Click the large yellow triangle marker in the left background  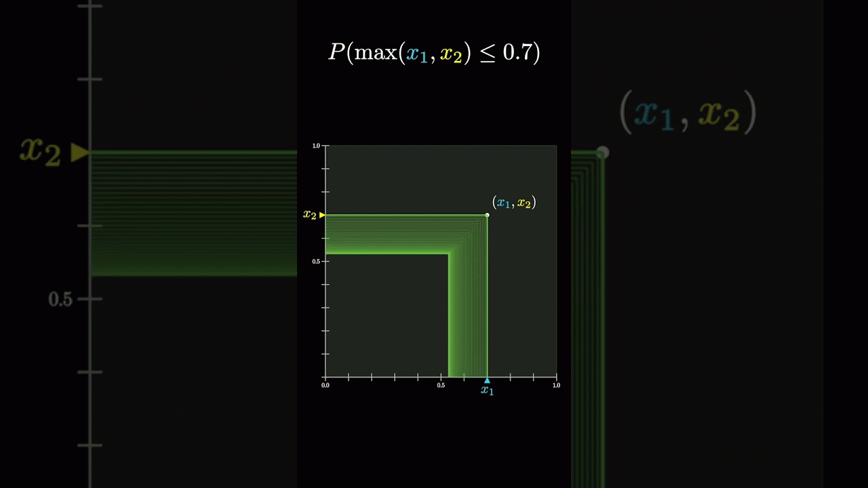(81, 152)
